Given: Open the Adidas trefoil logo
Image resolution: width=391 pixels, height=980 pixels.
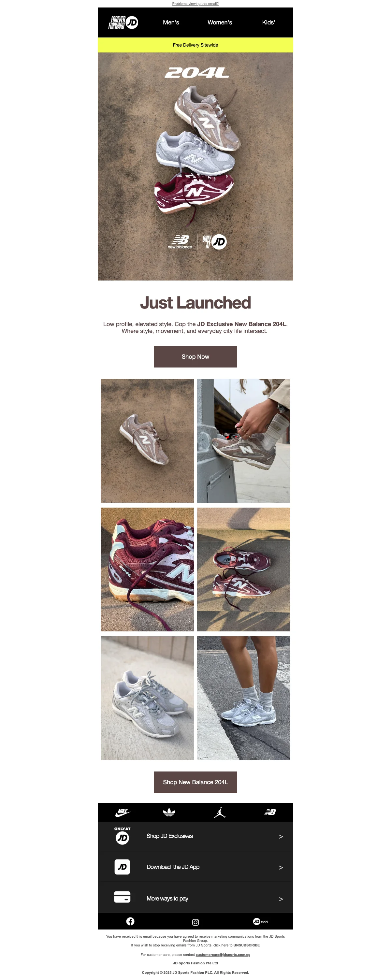Looking at the screenshot, I should click(x=169, y=812).
